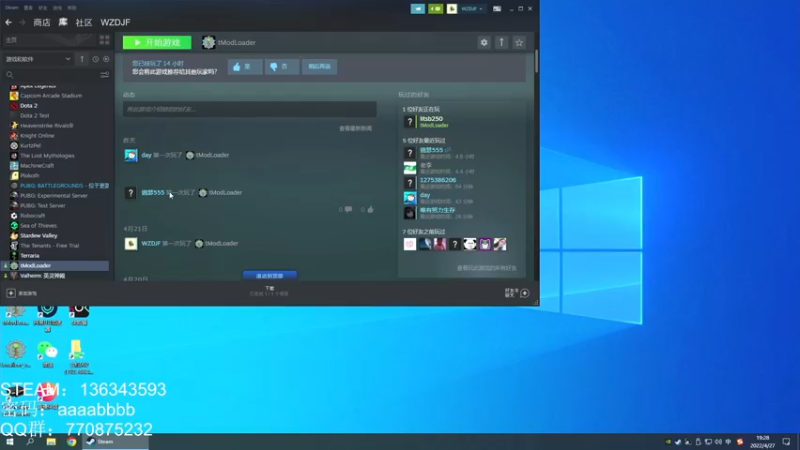The width and height of the screenshot is (800, 450).
Task: Open the 商店 store tab
Action: click(42, 22)
